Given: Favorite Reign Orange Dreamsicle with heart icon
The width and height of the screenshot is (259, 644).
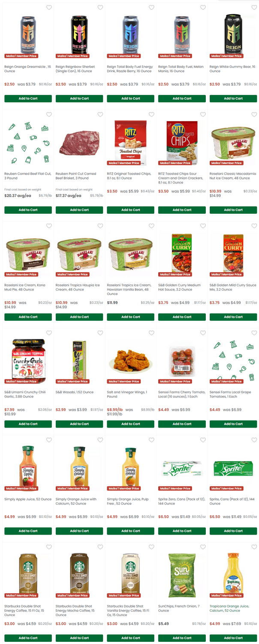Looking at the screenshot, I should pyautogui.click(x=49, y=8).
